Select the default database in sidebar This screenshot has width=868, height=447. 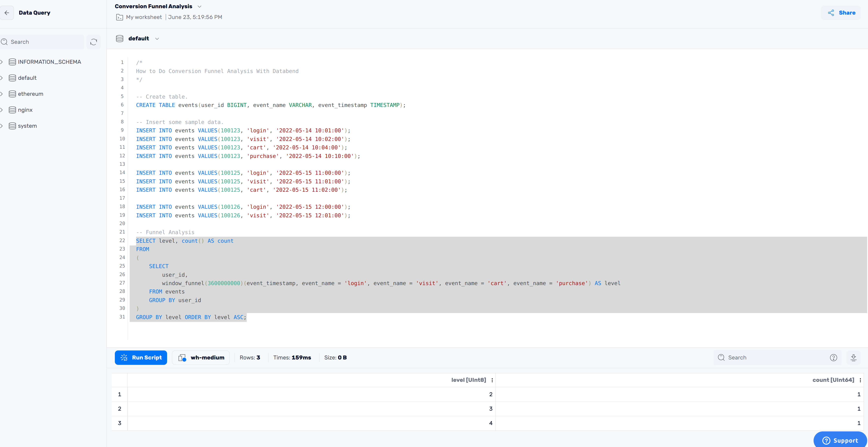[27, 78]
